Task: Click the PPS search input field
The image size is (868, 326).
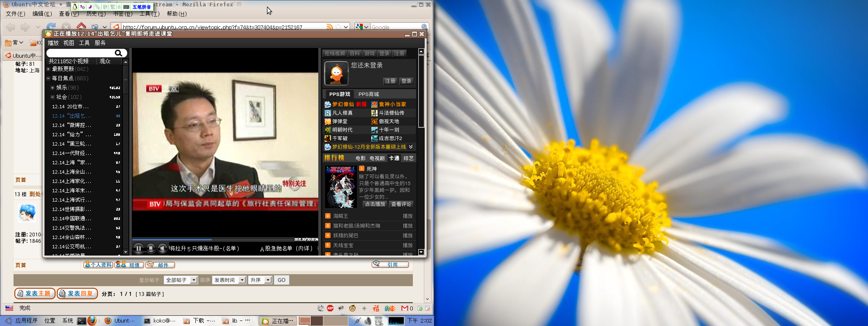Action: tap(81, 53)
